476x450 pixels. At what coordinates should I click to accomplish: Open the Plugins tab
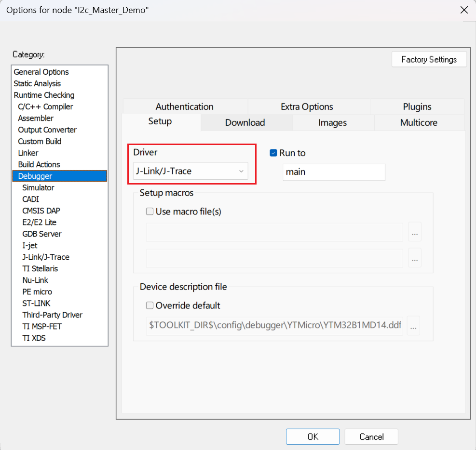417,107
